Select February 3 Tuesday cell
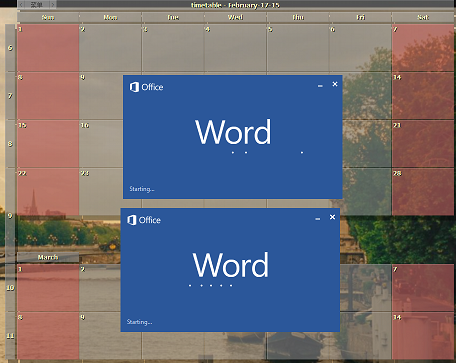 173,48
